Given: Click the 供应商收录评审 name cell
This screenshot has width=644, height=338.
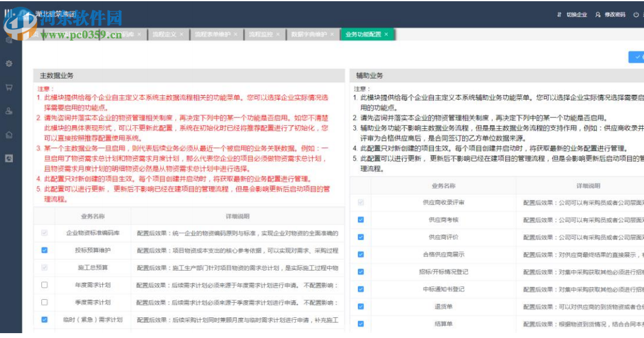Looking at the screenshot, I should [444, 202].
